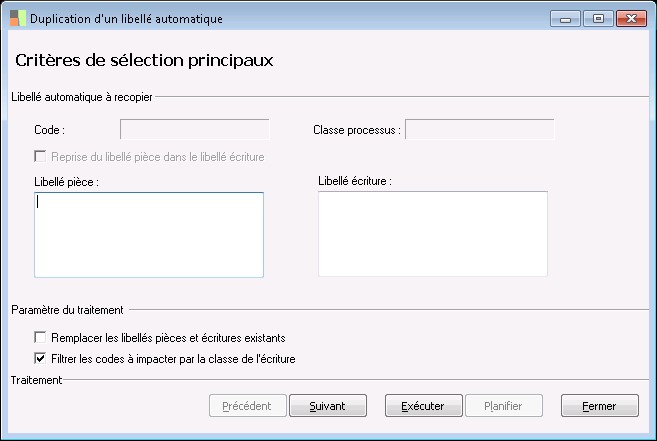Click the Critères de sélection principaux heading
This screenshot has height=441, width=657.
pos(145,61)
